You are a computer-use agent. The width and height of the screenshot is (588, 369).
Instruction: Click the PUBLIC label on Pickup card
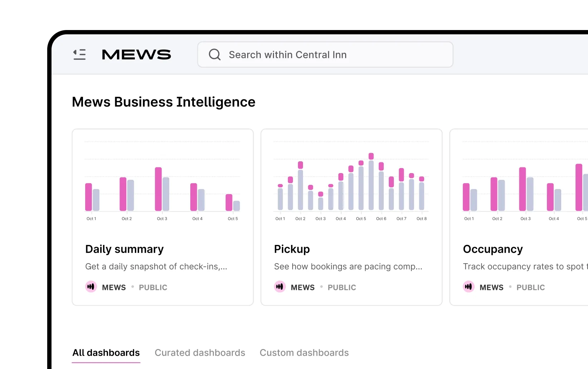coord(342,287)
